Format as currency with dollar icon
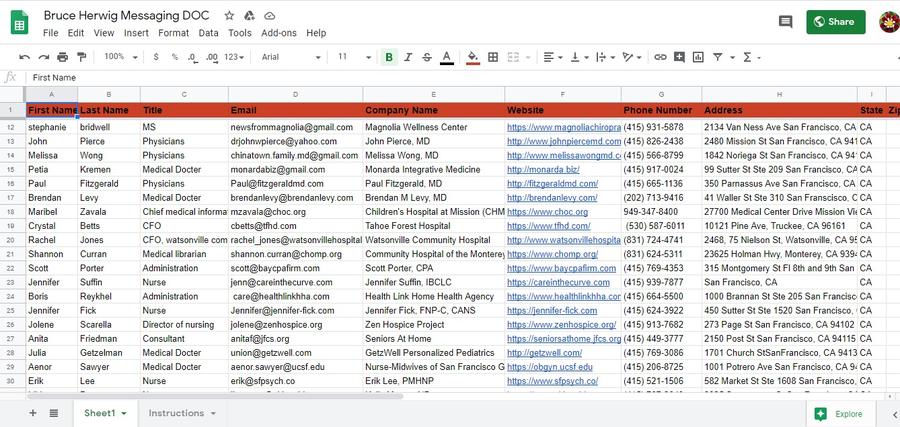The height and width of the screenshot is (427, 900). click(156, 57)
